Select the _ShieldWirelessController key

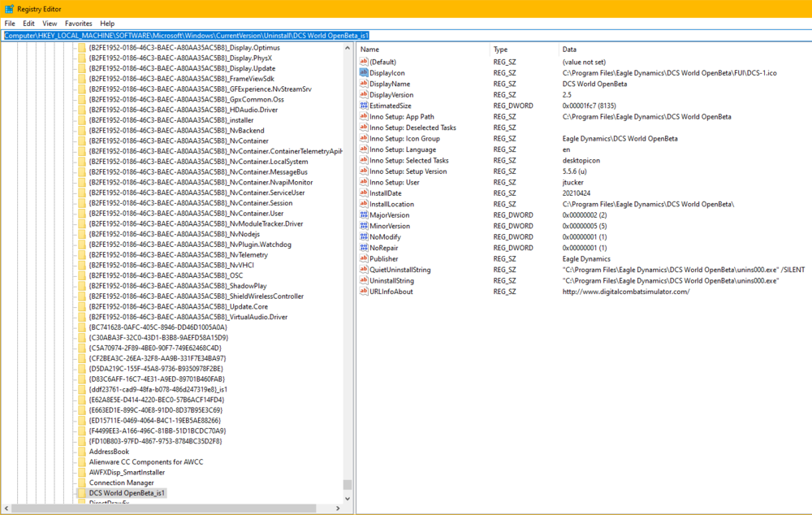click(x=197, y=296)
